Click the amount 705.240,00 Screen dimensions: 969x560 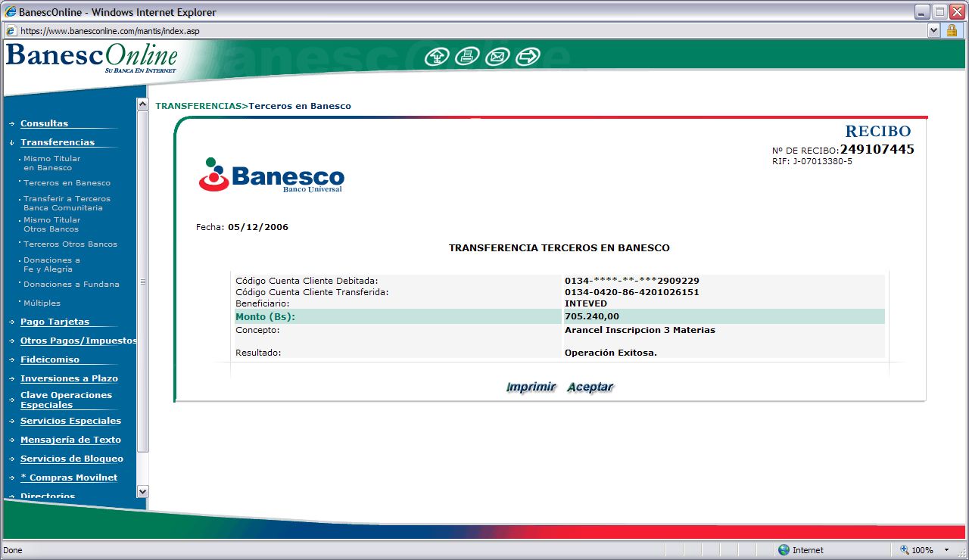click(592, 316)
